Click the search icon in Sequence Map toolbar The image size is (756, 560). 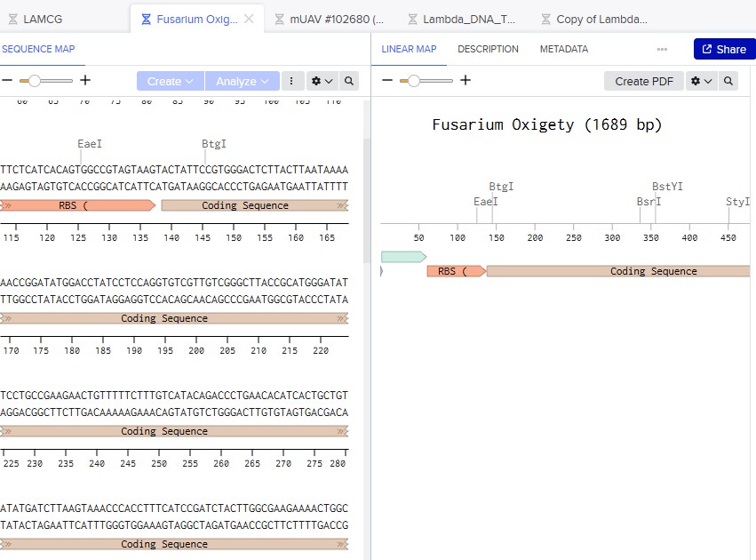(x=349, y=81)
